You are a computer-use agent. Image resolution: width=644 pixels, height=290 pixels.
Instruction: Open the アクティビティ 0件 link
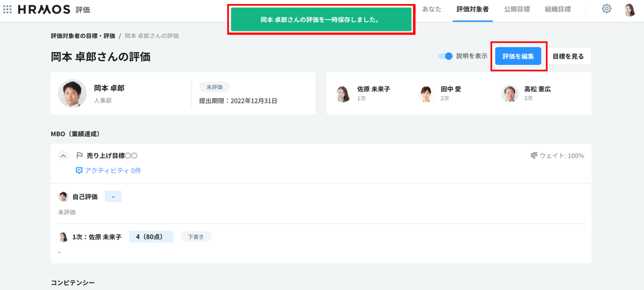point(113,170)
